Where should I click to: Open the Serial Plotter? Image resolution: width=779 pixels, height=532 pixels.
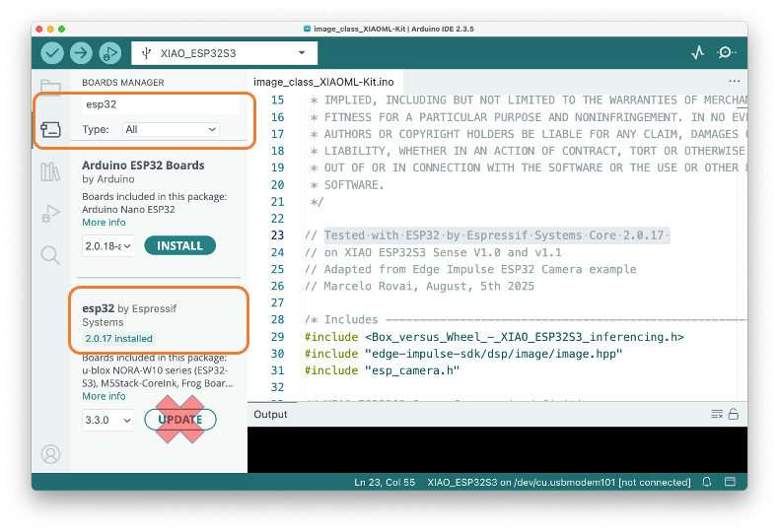[698, 53]
